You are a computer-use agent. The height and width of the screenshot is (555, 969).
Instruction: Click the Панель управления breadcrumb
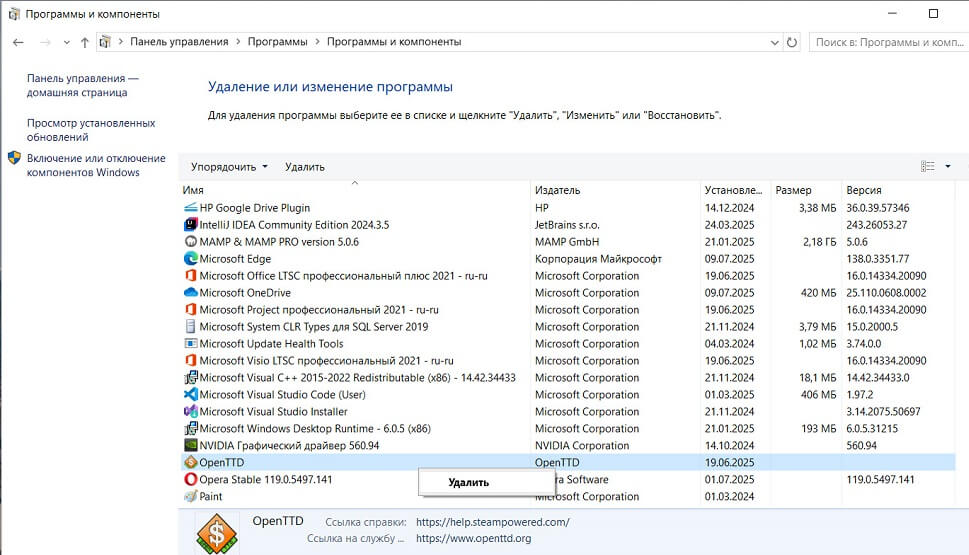pos(179,42)
